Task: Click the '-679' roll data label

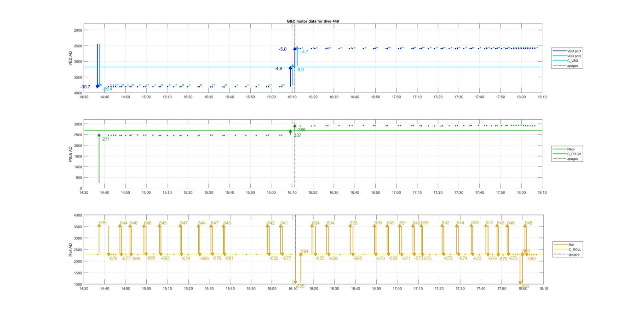Action: click(x=217, y=258)
